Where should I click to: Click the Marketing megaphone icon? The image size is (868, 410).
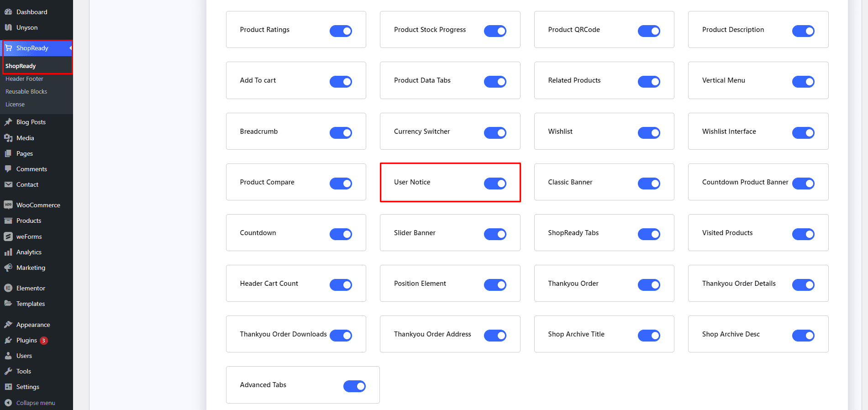(x=8, y=268)
